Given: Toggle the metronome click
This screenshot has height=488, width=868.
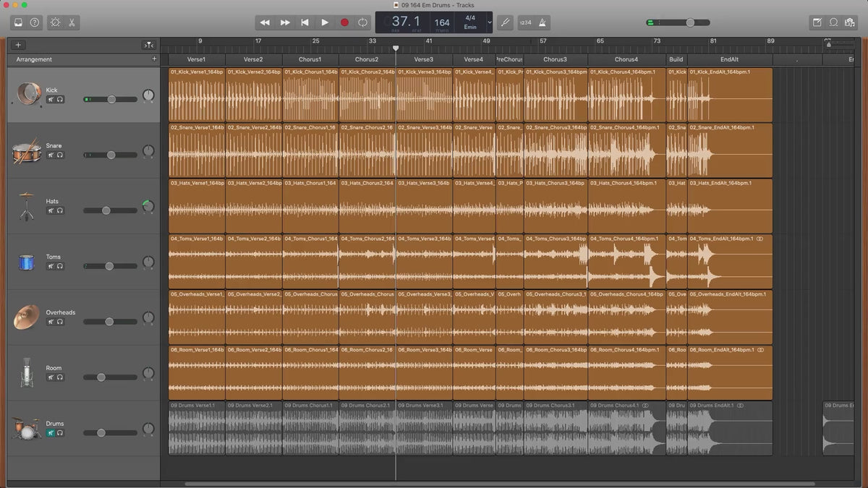Looking at the screenshot, I should [542, 22].
